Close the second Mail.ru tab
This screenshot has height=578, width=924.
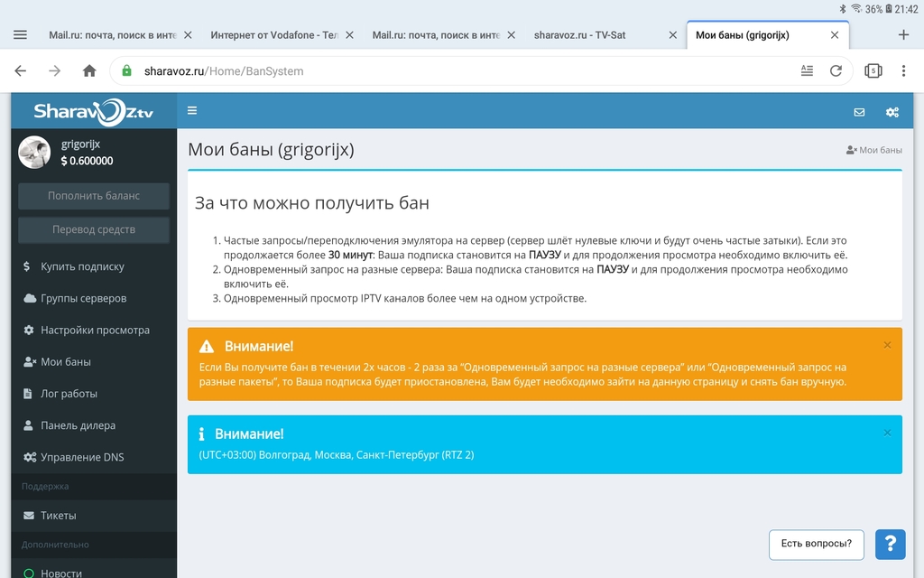point(511,35)
